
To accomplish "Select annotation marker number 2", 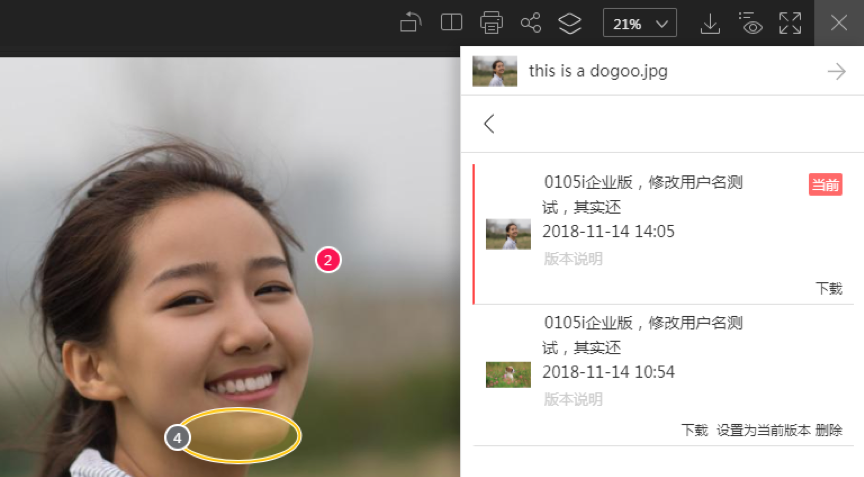I will coord(328,260).
